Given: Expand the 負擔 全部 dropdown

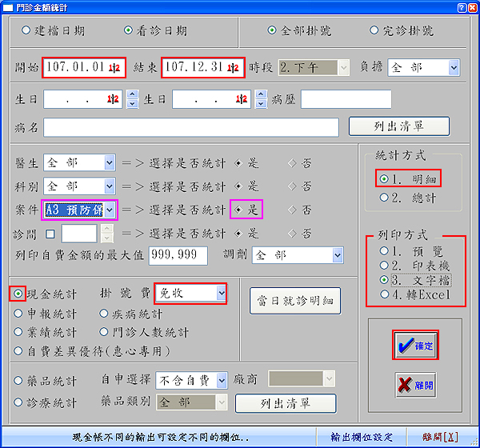Looking at the screenshot, I should [454, 69].
